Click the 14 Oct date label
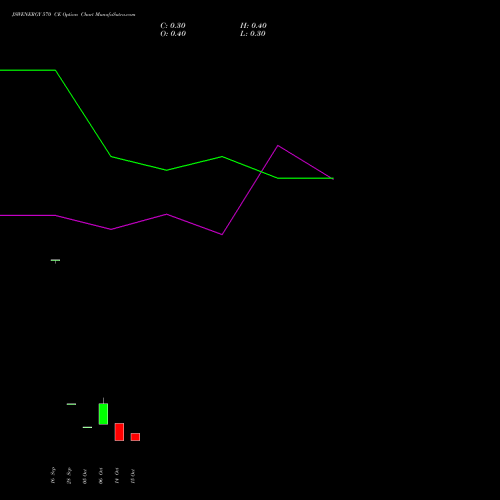 [x=117, y=476]
